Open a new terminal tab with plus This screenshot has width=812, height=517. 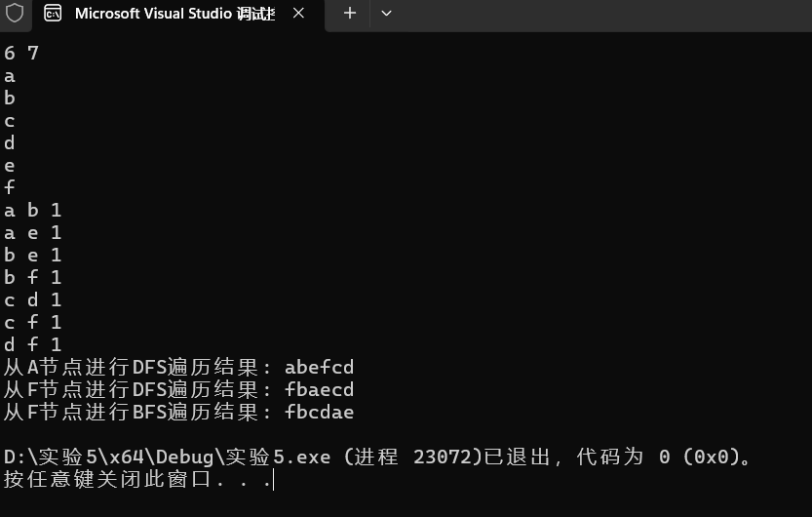pyautogui.click(x=350, y=13)
